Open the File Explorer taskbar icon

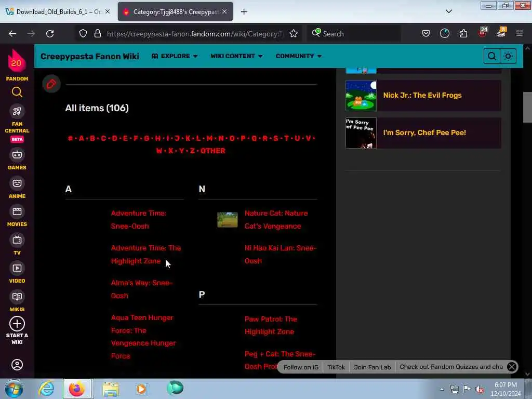pos(111,389)
